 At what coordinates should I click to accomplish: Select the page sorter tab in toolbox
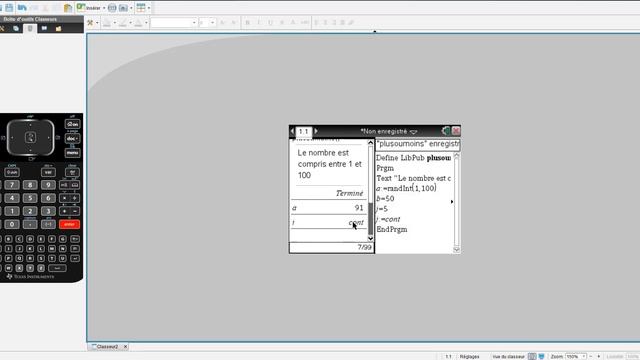click(16, 28)
